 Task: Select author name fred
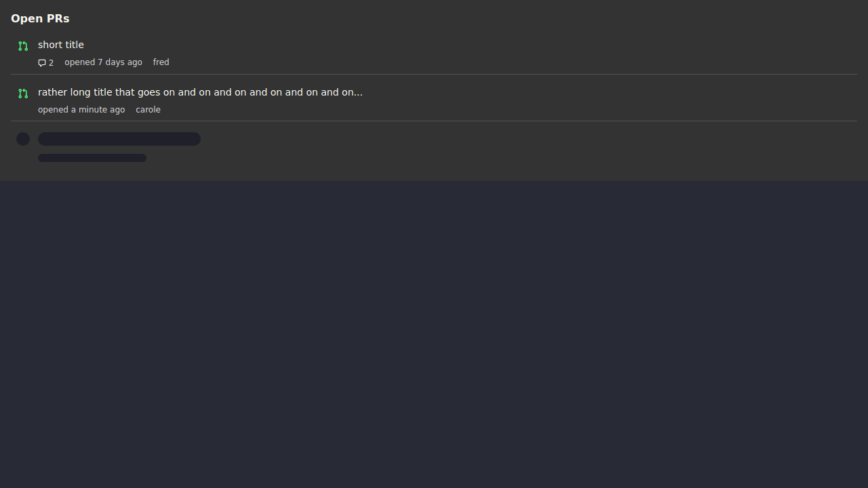161,62
